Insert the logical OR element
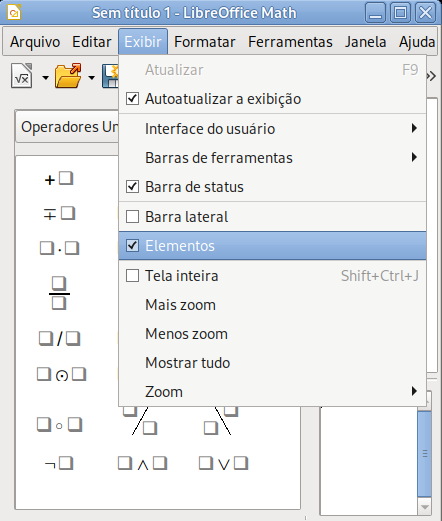Image resolution: width=442 pixels, height=521 pixels. coord(223,463)
